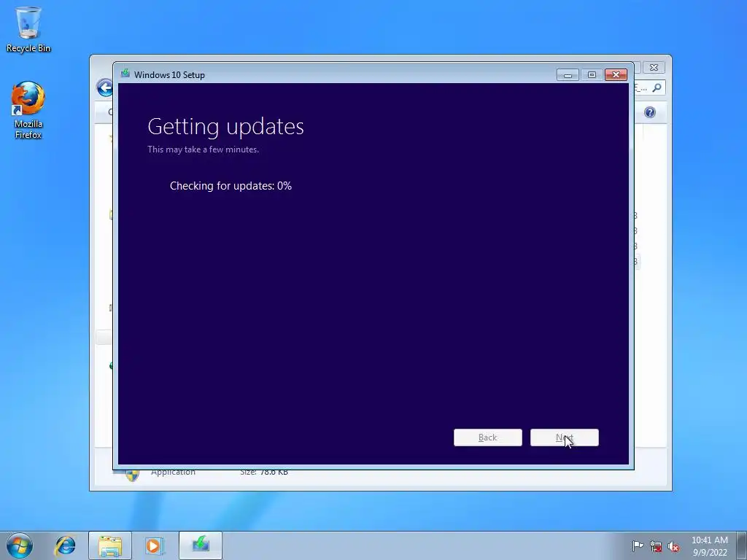Minimize the Windows 10 Setup window
Image resolution: width=747 pixels, height=560 pixels.
[568, 75]
